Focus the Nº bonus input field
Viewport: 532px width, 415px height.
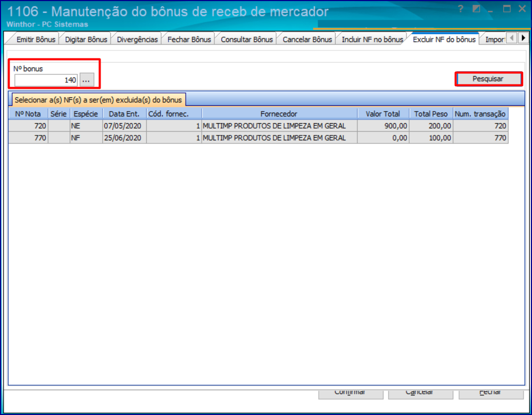[46, 80]
